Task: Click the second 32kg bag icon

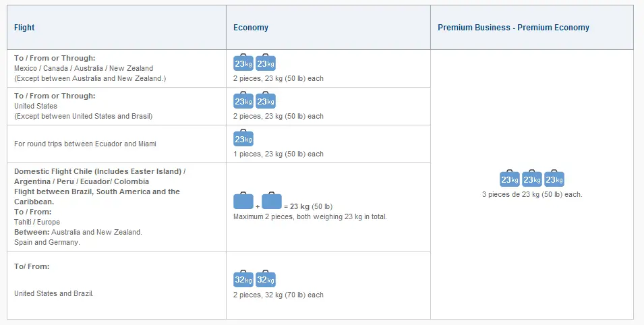Action: [265, 279]
